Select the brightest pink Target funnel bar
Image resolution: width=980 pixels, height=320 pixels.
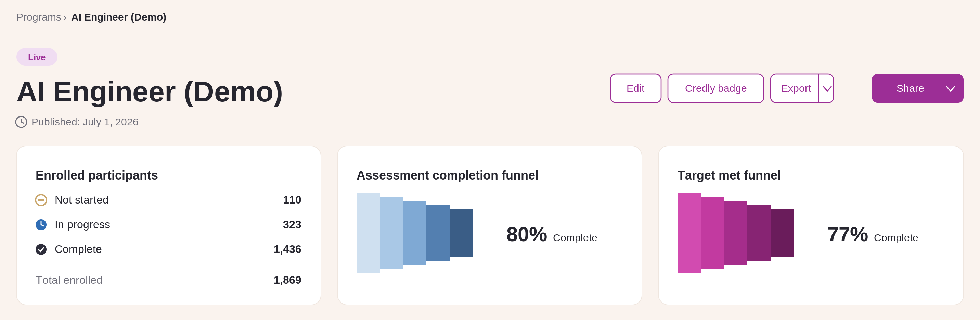(x=689, y=233)
